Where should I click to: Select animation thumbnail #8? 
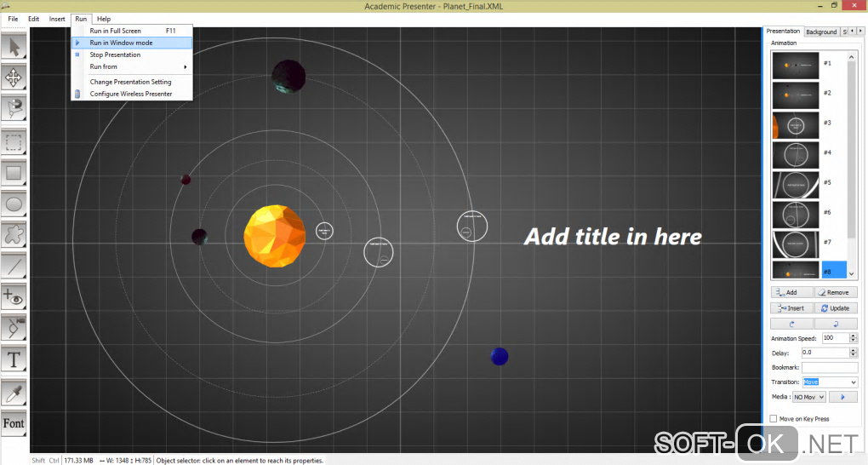(x=796, y=270)
